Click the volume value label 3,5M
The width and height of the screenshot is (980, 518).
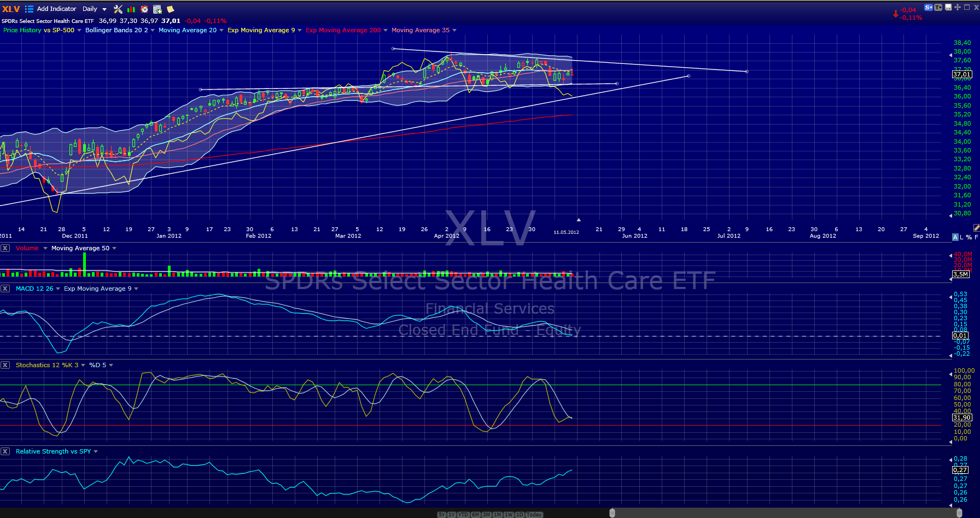pos(961,274)
